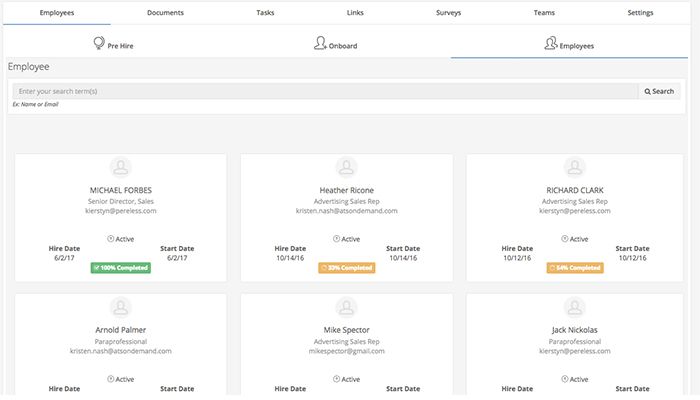The width and height of the screenshot is (700, 400).
Task: Select the Links tab
Action: [356, 13]
